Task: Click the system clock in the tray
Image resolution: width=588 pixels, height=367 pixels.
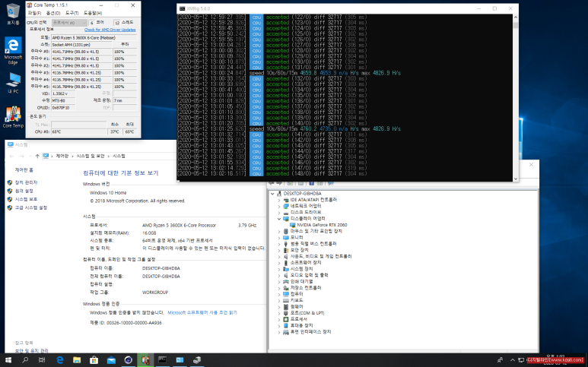Action: 555,360
